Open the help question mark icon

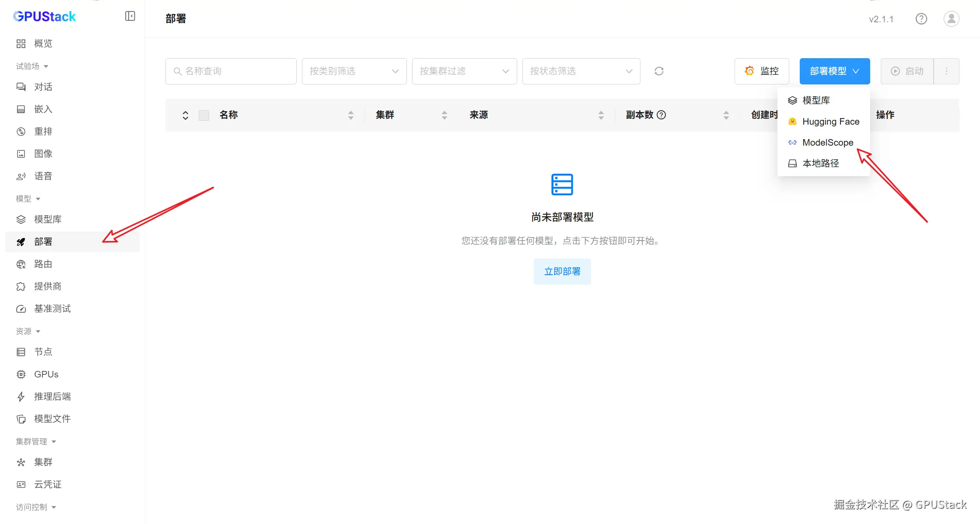(921, 19)
